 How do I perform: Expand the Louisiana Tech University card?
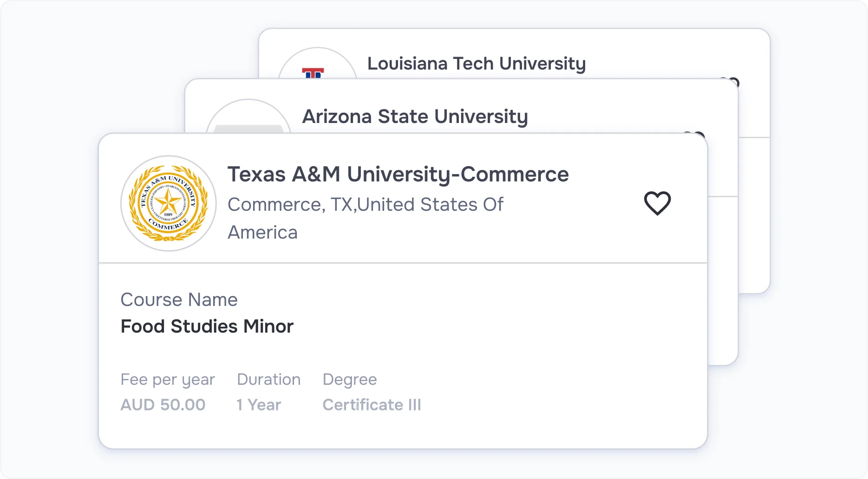pyautogui.click(x=476, y=64)
